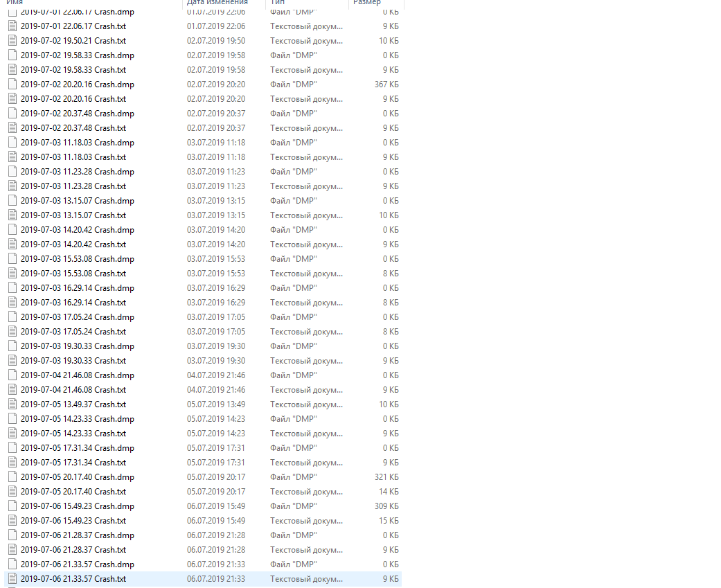Image resolution: width=721 pixels, height=588 pixels.
Task: Click the text icon for 2019-07-03 11.23.28 Crash.txt
Action: pos(12,186)
